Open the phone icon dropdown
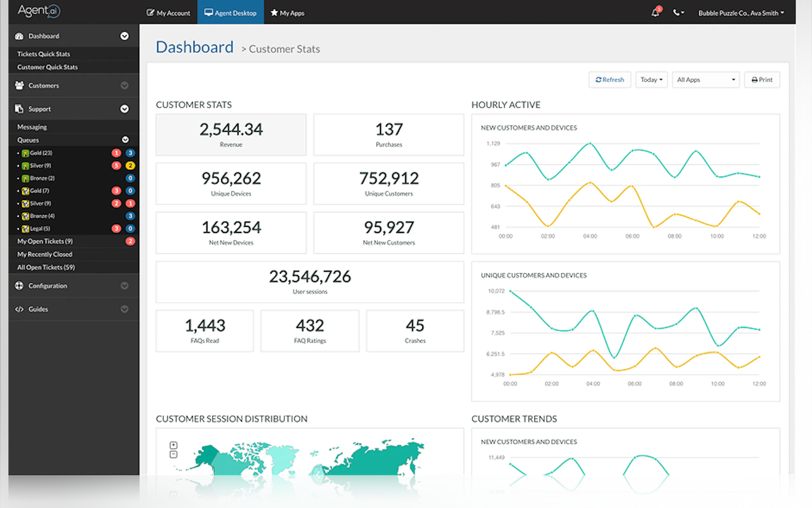 [x=678, y=13]
